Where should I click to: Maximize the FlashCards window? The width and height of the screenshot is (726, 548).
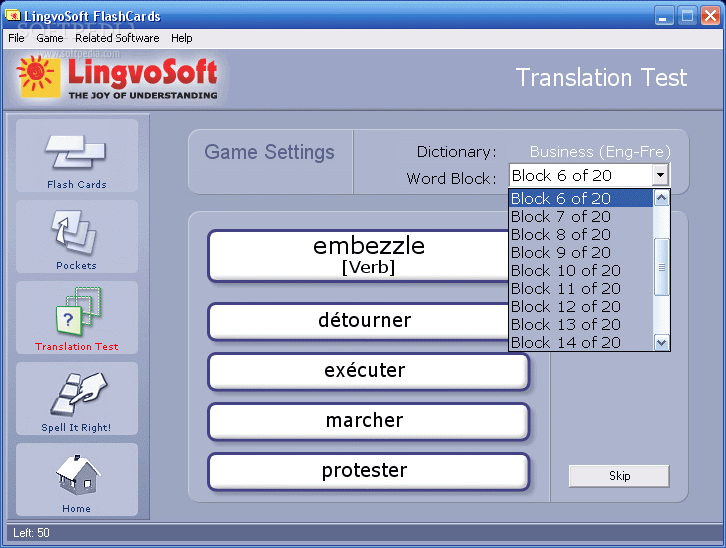tap(687, 16)
